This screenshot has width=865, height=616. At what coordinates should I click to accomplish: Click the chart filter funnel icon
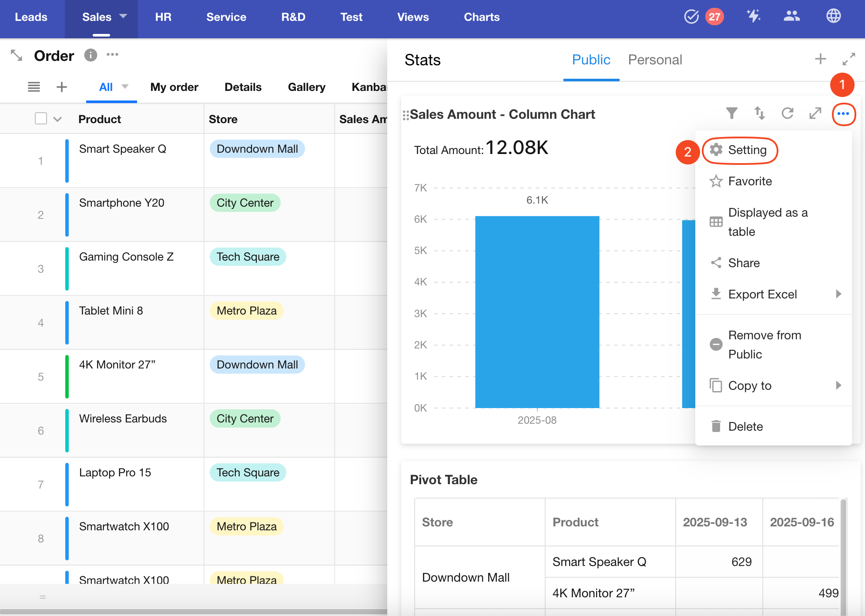tap(731, 114)
